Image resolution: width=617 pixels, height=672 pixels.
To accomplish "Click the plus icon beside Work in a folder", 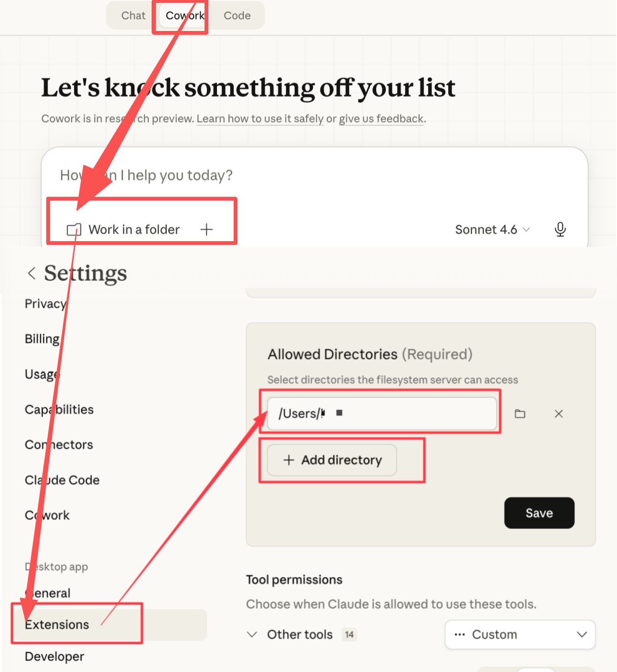I will (206, 230).
